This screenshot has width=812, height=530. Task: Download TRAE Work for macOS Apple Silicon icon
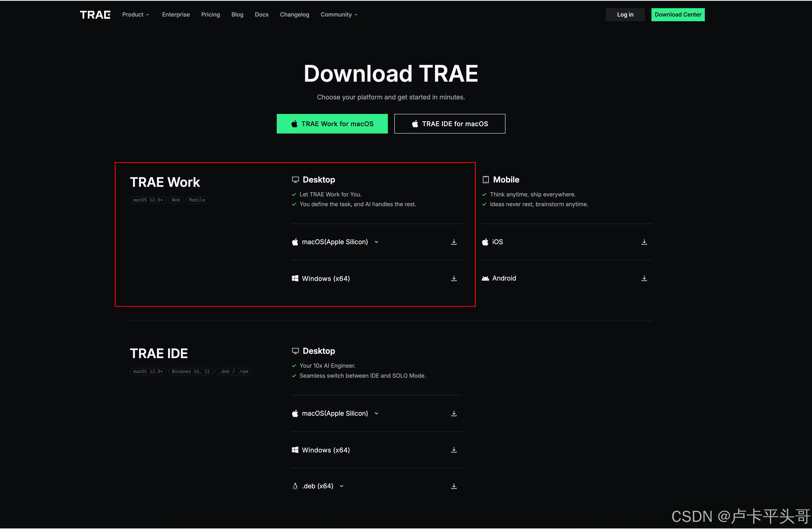pyautogui.click(x=454, y=242)
